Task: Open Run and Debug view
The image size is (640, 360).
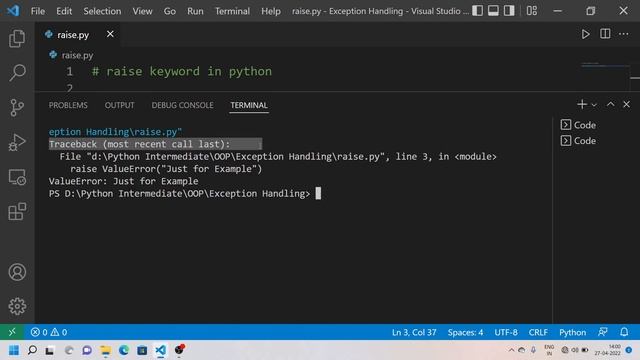Action: click(17, 142)
